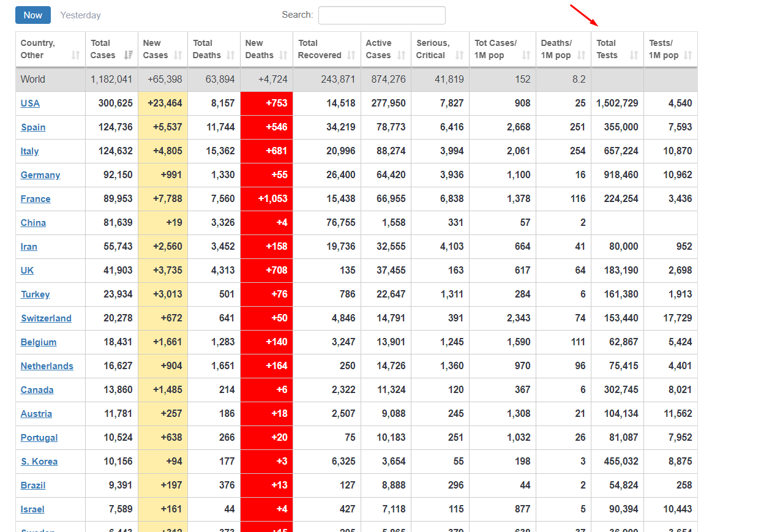Open the France country link

(36, 198)
